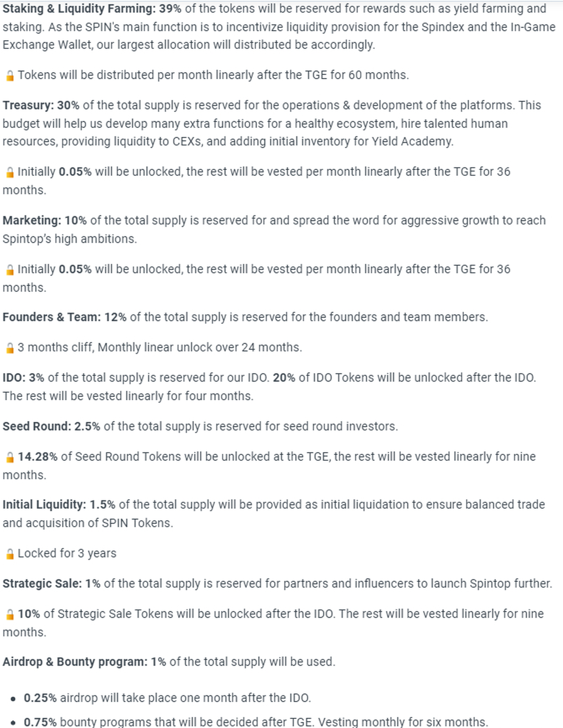Click the lock icon before "Tokens will be distributed"

(x=10, y=75)
